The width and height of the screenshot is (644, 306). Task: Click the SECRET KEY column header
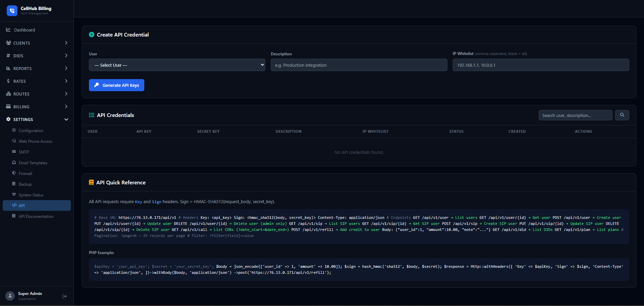click(208, 131)
